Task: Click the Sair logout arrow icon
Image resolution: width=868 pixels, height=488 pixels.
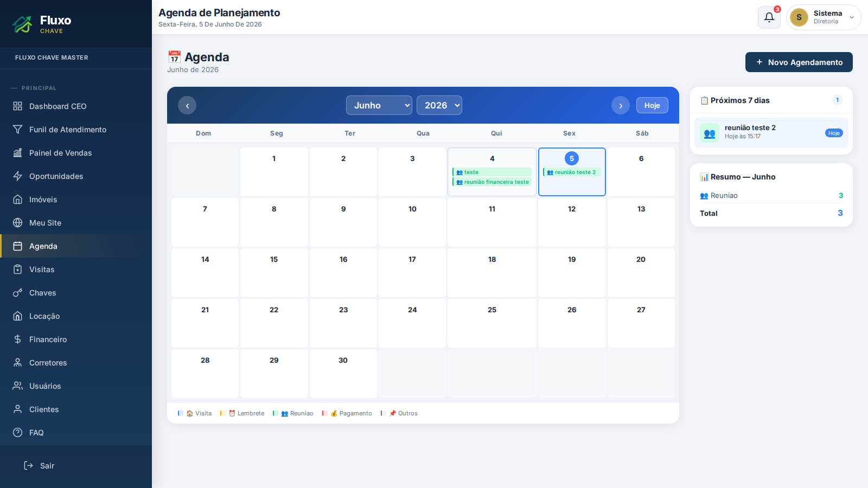Action: coord(29,466)
